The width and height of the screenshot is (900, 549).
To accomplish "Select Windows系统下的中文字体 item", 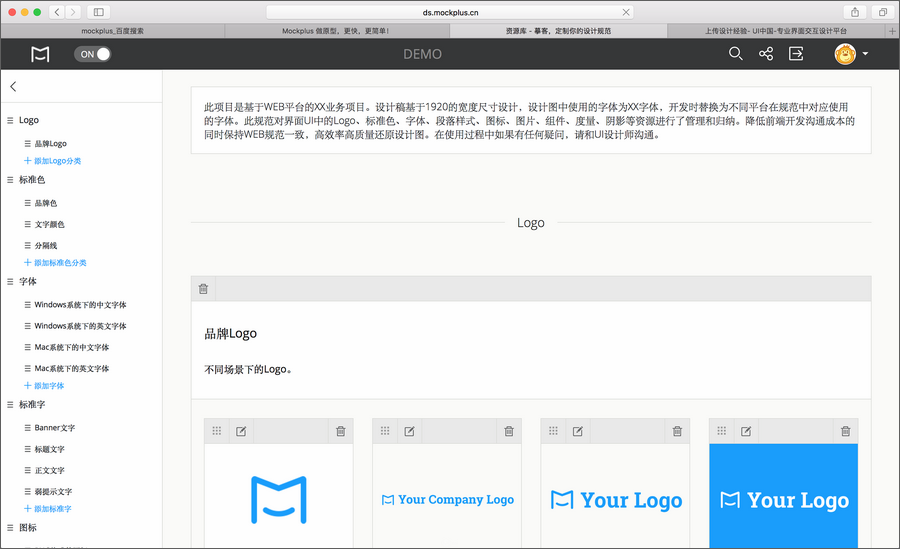I will [80, 305].
